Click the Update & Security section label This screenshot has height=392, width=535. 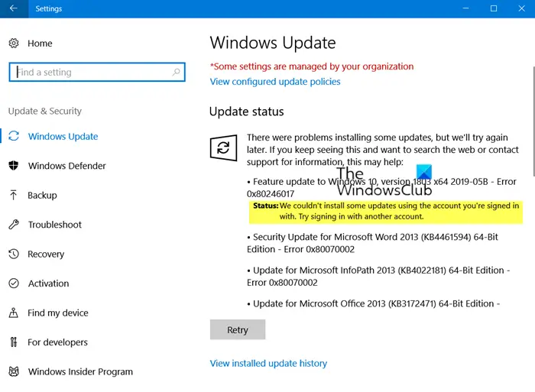point(45,111)
